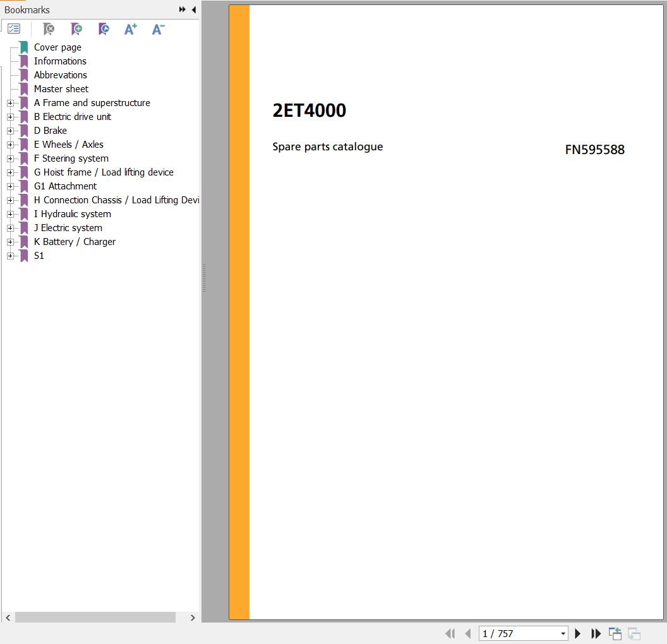The width and height of the screenshot is (667, 644).
Task: Open the bookmark options list icon
Action: point(14,29)
